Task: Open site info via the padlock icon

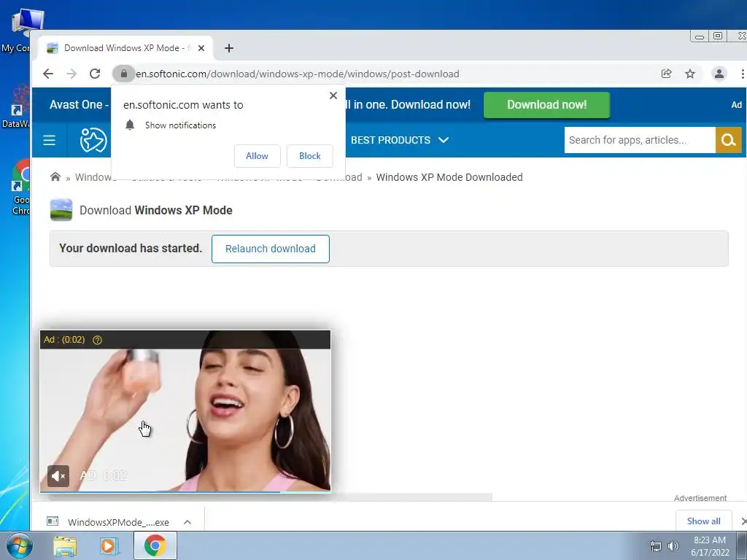Action: tap(124, 74)
